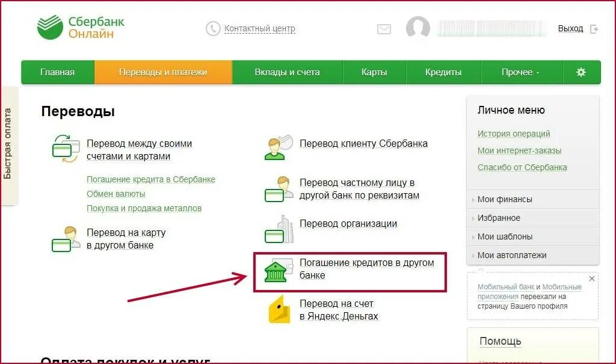Open Перевод клиенту Сбербанка link
Screen dimensions: 616x364
coord(363,143)
